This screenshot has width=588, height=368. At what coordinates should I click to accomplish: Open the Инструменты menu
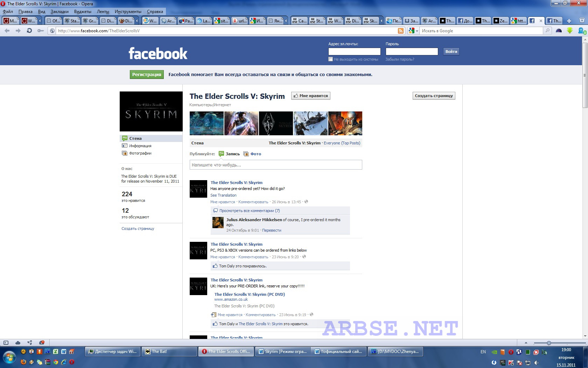coord(128,12)
